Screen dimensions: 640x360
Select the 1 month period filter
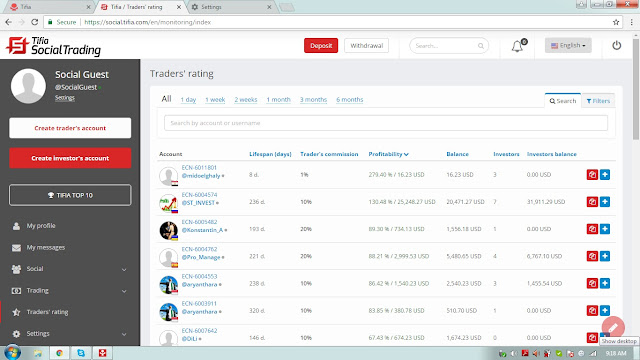(278, 100)
